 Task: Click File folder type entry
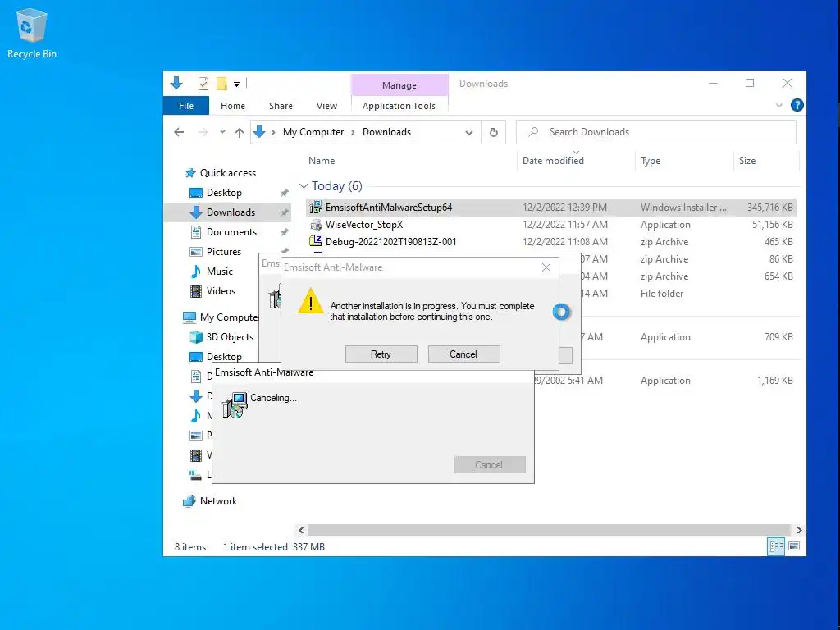coord(662,294)
